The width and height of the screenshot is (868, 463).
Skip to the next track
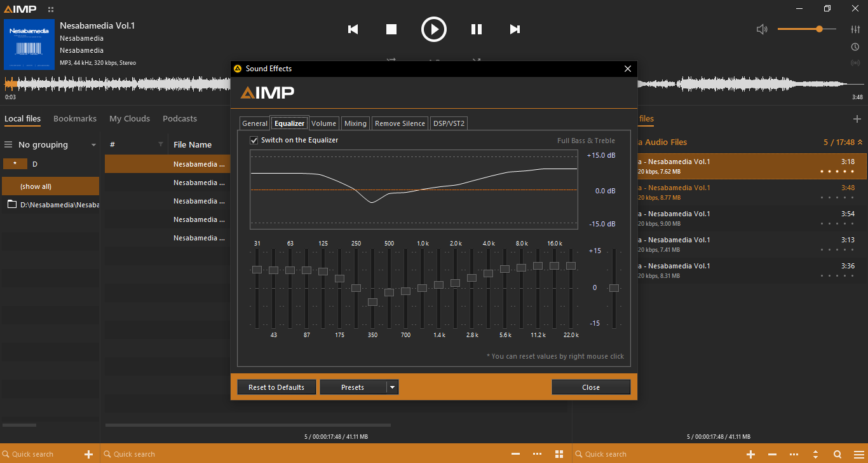pyautogui.click(x=515, y=29)
